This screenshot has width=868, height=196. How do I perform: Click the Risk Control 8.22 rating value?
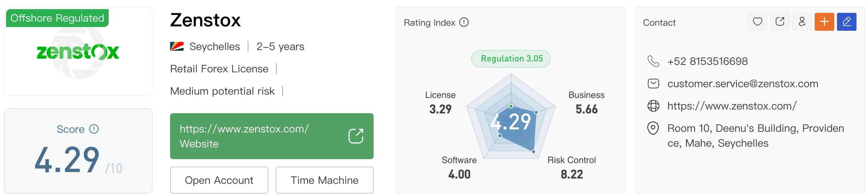click(572, 174)
